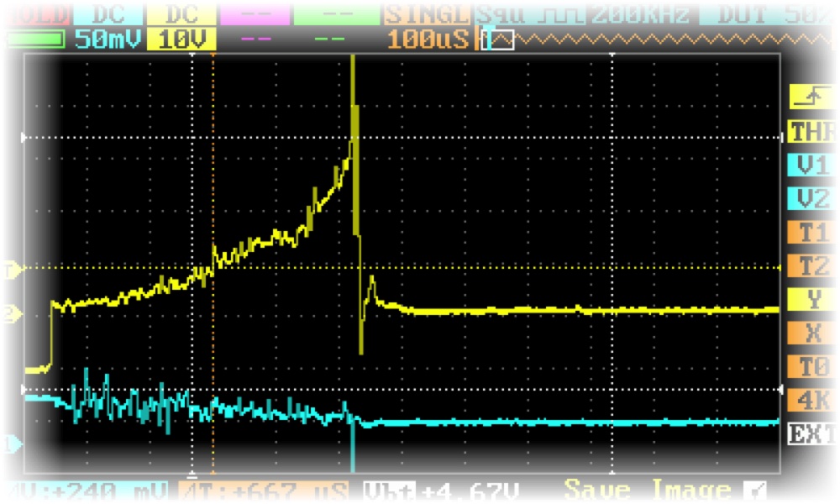Screen dimensions: 840x504
Task: Click the cyan channel 1 ground marker
Action: 13,444
